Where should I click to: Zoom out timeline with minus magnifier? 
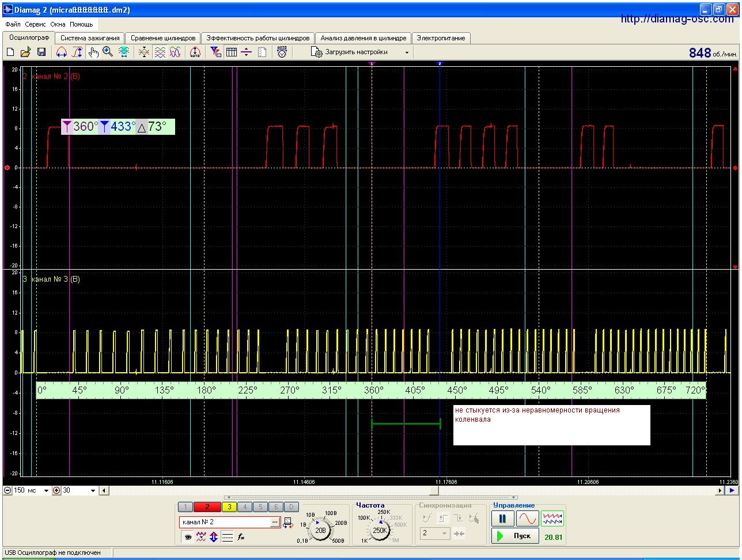(7, 491)
